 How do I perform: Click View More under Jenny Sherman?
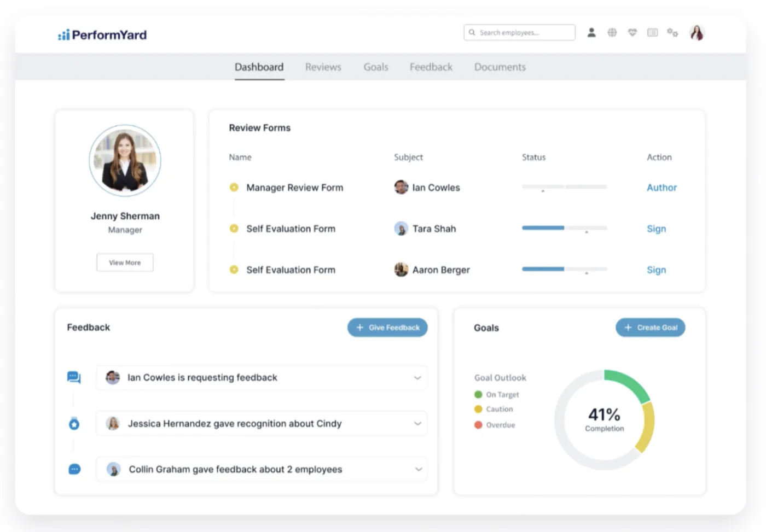tap(125, 262)
